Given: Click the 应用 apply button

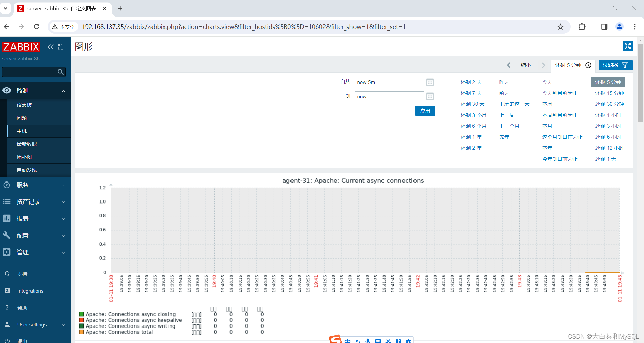Looking at the screenshot, I should (x=425, y=111).
